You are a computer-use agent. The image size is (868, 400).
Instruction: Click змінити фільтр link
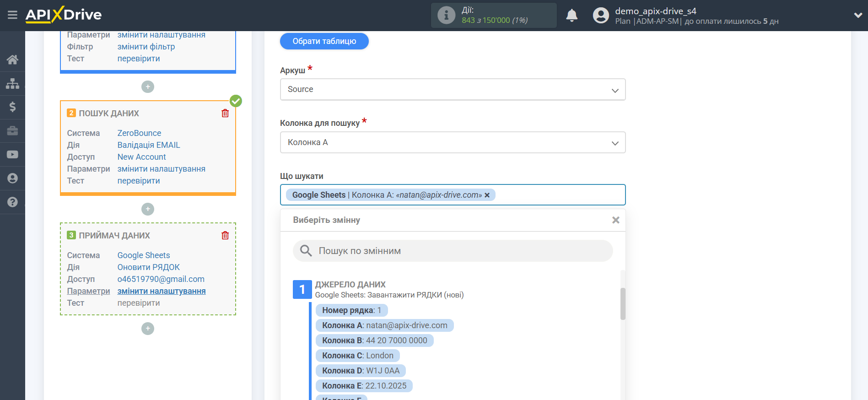click(146, 47)
